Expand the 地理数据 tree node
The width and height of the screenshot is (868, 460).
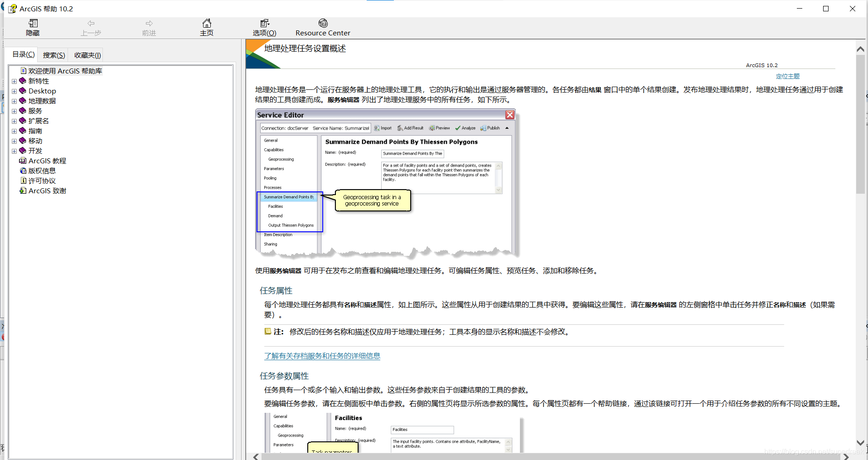point(14,101)
